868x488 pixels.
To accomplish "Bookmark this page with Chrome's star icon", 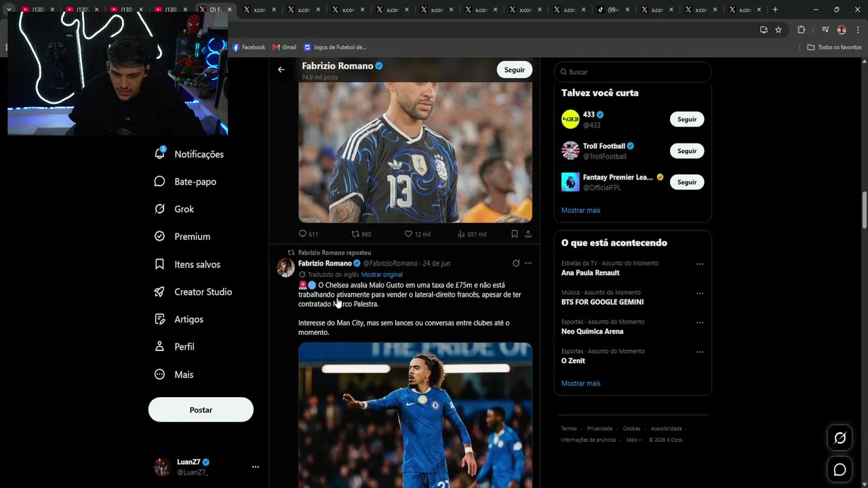I will coord(778,30).
